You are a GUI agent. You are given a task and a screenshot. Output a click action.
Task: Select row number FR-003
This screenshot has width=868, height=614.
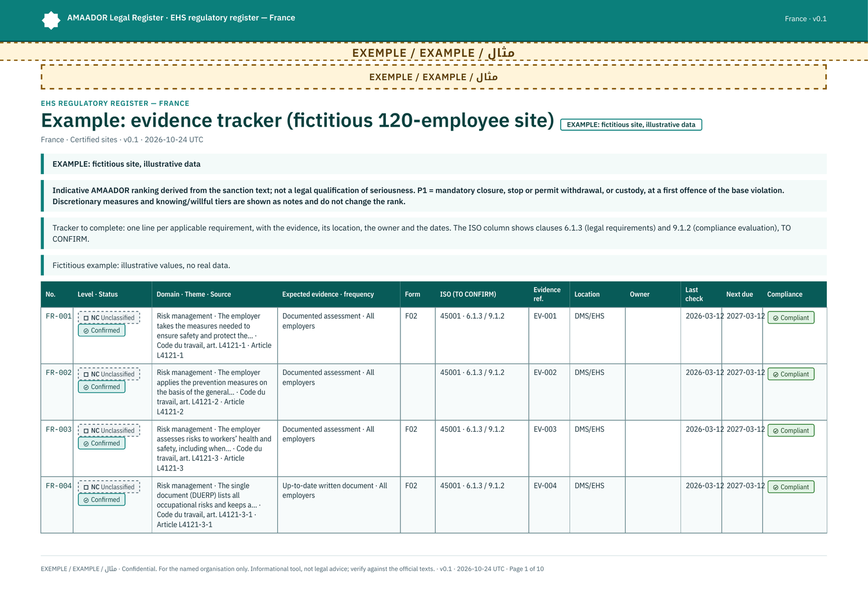[59, 429]
